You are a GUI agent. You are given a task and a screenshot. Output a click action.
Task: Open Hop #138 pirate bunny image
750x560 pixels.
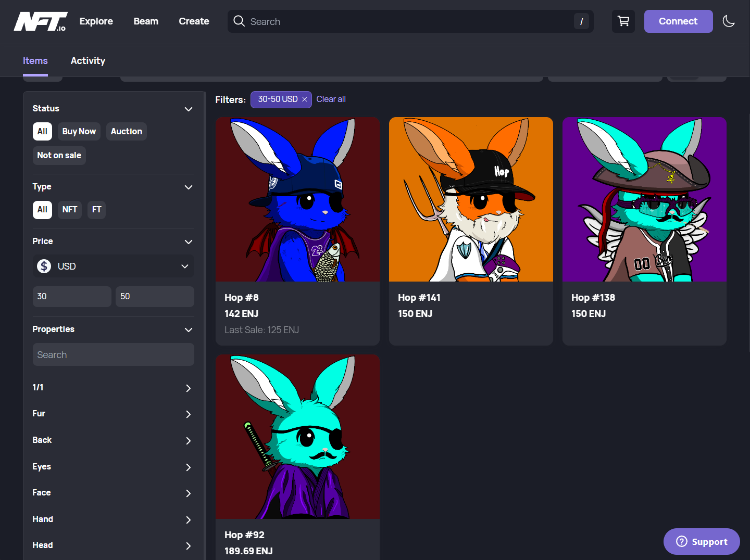click(644, 199)
